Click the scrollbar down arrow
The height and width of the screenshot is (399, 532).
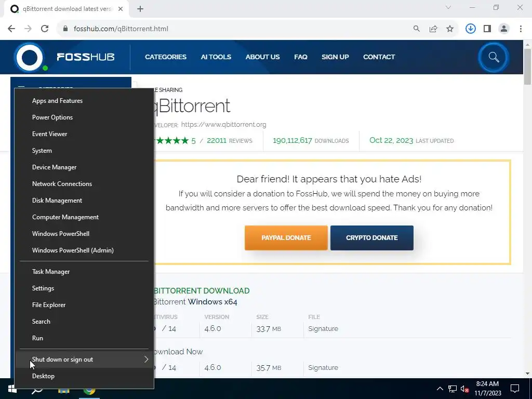pos(527,374)
